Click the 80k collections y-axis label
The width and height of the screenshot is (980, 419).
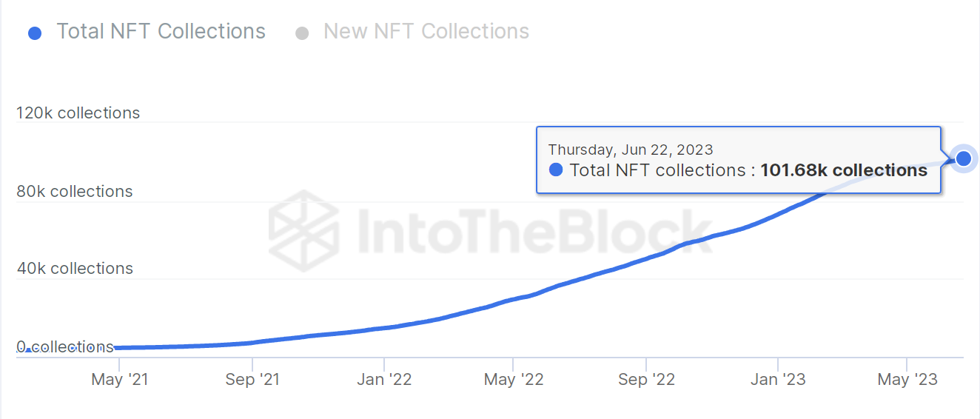pyautogui.click(x=75, y=192)
